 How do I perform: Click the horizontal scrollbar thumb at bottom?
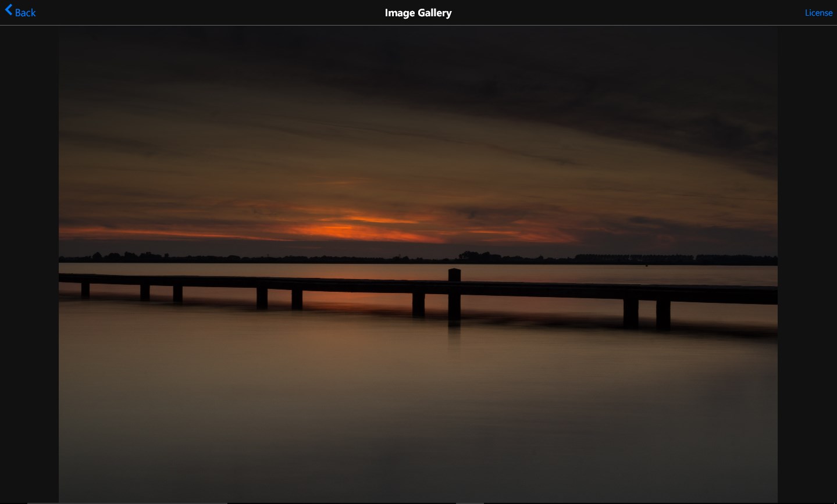(127, 503)
